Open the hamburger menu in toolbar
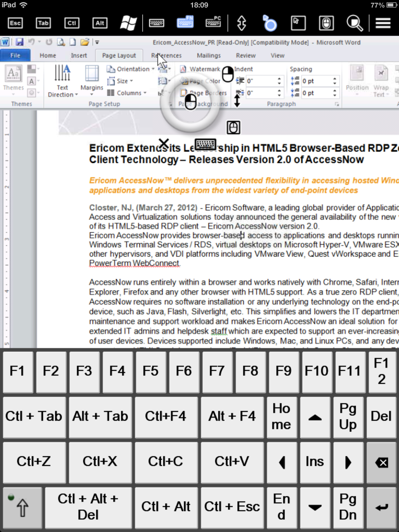The image size is (399, 532). click(383, 23)
